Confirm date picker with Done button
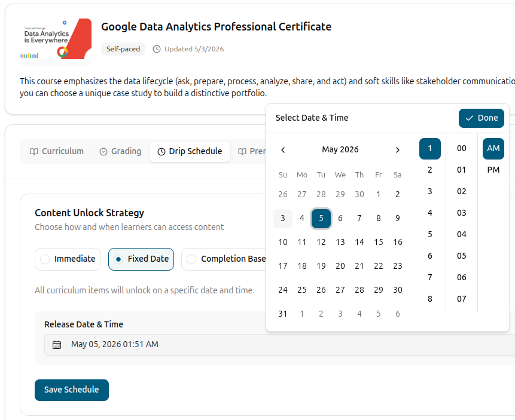 coord(482,118)
